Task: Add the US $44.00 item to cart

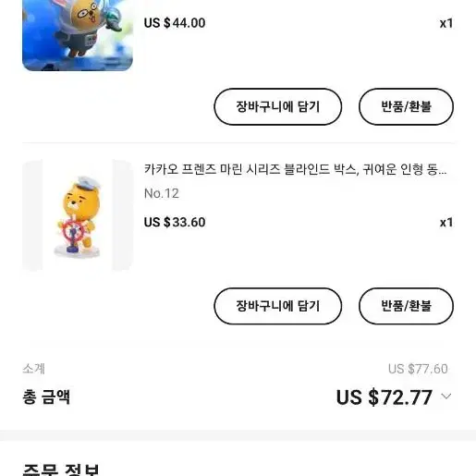Action: (x=278, y=106)
